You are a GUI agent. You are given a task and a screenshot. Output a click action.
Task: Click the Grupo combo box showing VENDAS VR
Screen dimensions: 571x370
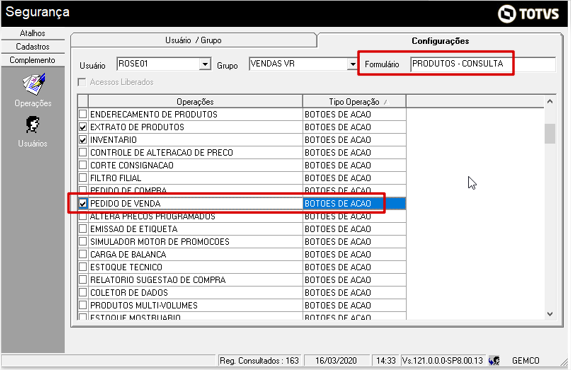pos(303,64)
